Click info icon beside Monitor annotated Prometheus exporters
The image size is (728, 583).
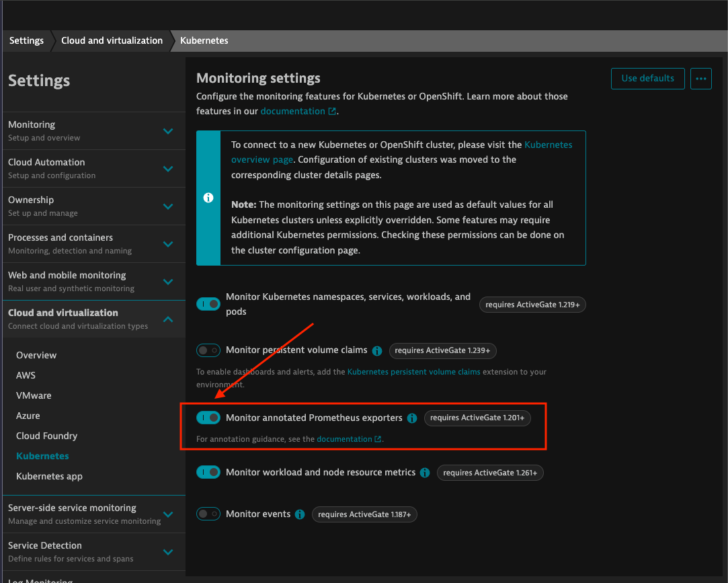tap(412, 418)
